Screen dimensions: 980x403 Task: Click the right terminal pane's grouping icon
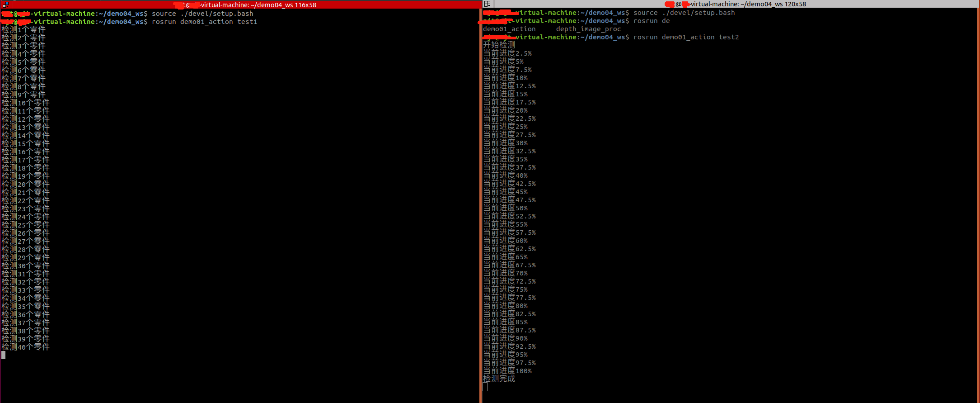[487, 4]
